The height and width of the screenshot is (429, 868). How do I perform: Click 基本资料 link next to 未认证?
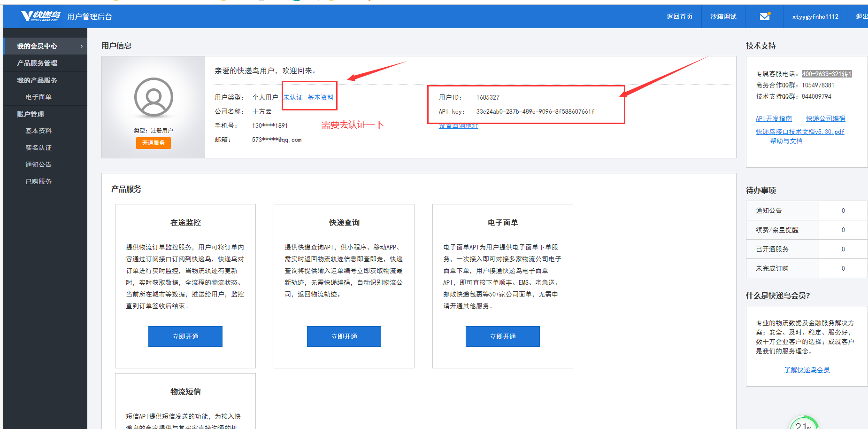tap(321, 97)
